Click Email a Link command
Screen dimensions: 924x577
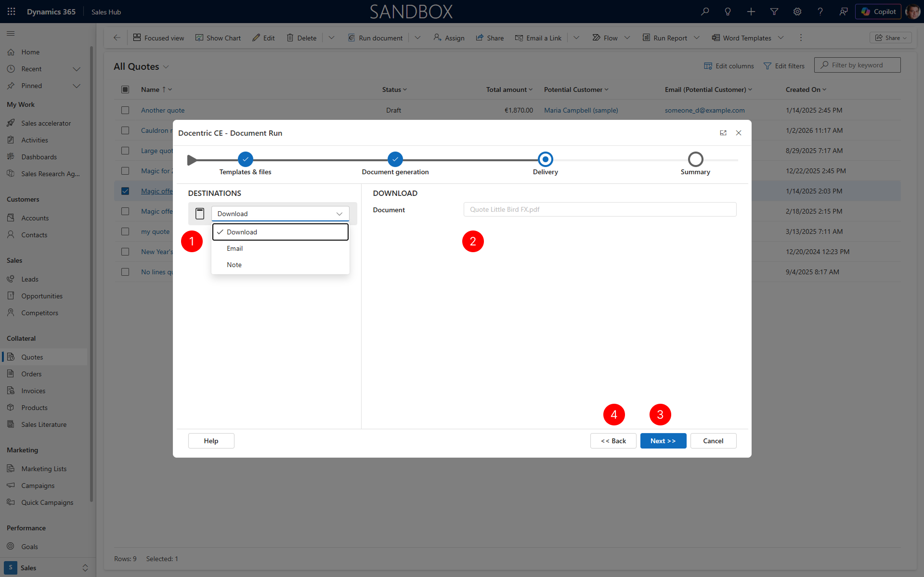click(x=538, y=38)
